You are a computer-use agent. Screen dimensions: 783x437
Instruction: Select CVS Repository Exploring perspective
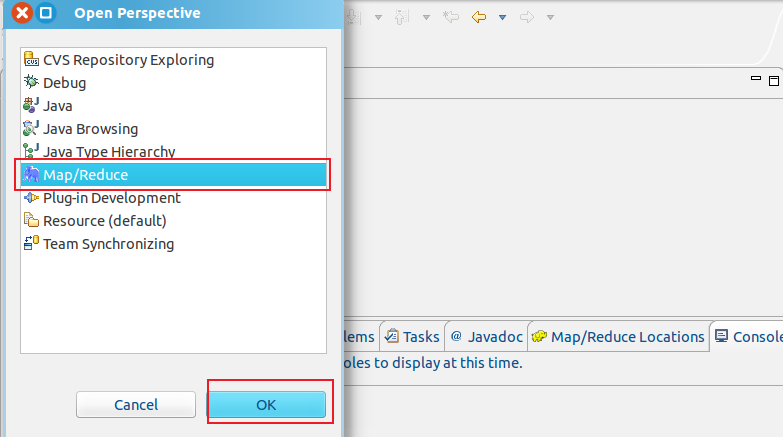click(173, 60)
